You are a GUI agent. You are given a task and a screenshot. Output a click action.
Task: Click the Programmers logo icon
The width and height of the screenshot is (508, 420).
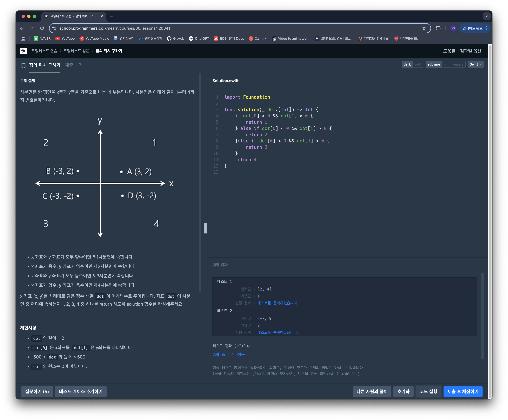[23, 51]
